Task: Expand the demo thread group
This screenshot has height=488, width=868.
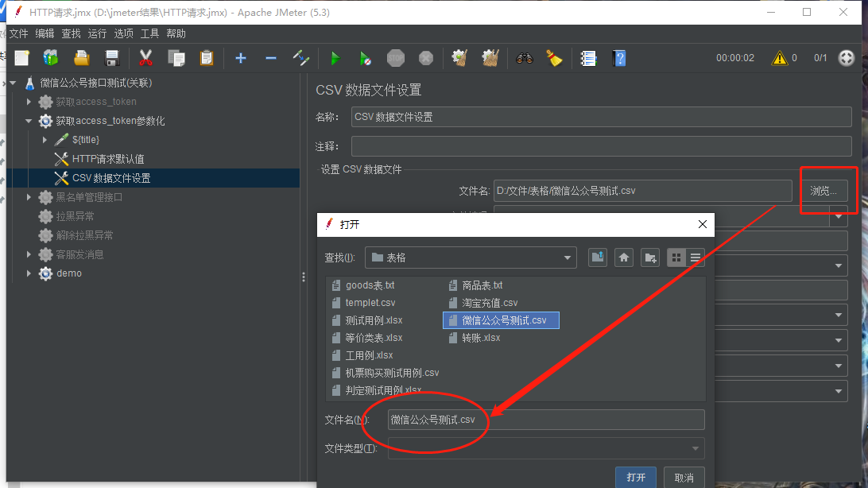Action: tap(29, 273)
